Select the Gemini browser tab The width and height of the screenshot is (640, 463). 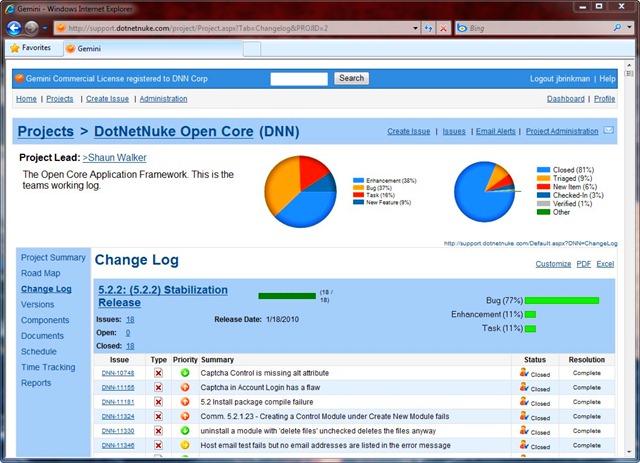pos(152,49)
